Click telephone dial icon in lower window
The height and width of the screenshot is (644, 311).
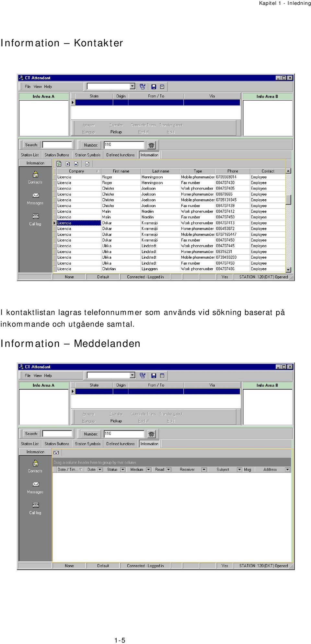(x=151, y=434)
